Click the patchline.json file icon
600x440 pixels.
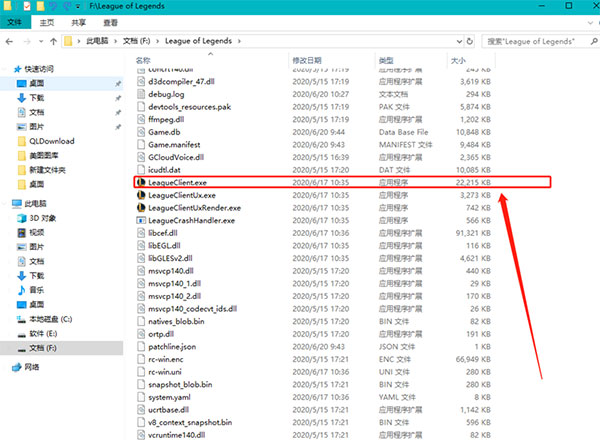[x=141, y=347]
